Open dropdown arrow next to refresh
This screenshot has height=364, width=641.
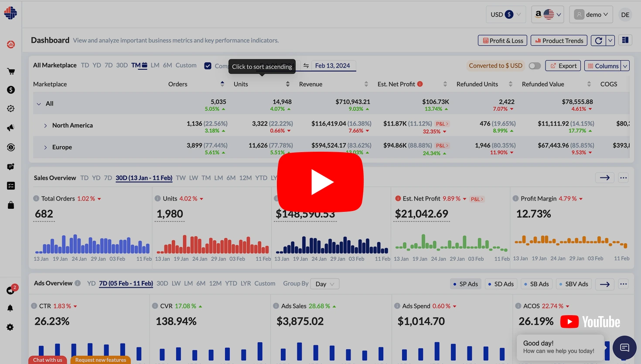(x=610, y=41)
